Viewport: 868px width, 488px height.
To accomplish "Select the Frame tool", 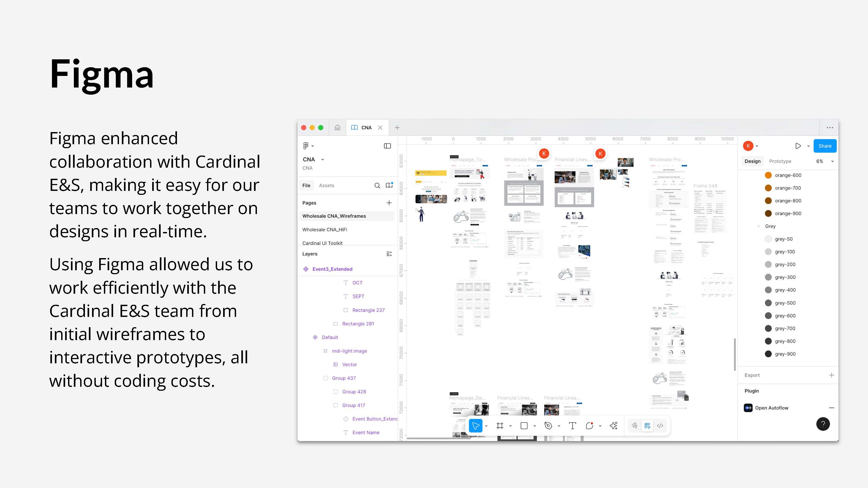I will click(x=500, y=426).
